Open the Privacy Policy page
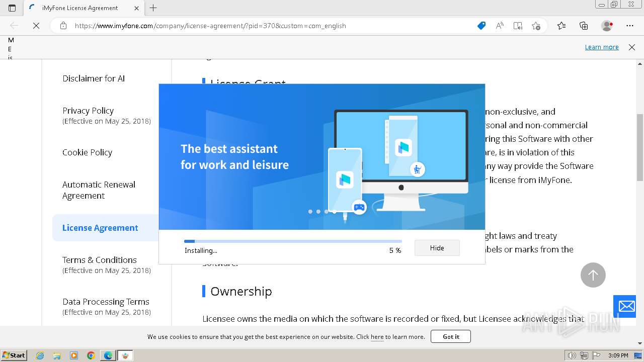 (88, 111)
